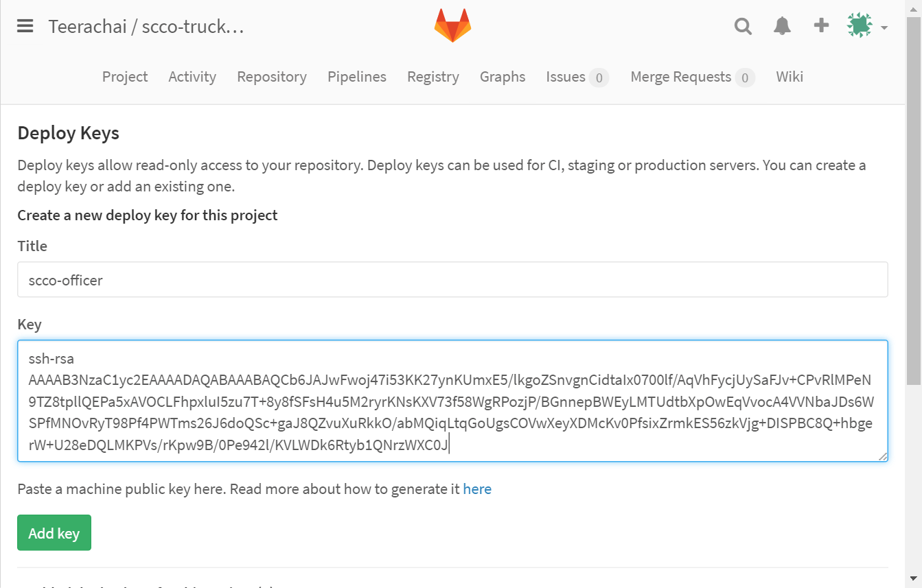Open notifications via the bell icon
922x588 pixels.
pyautogui.click(x=782, y=26)
